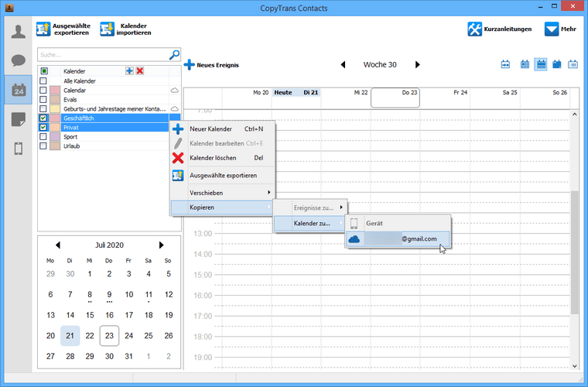Check the Urlaub checkbox
588x387 pixels.
43,146
